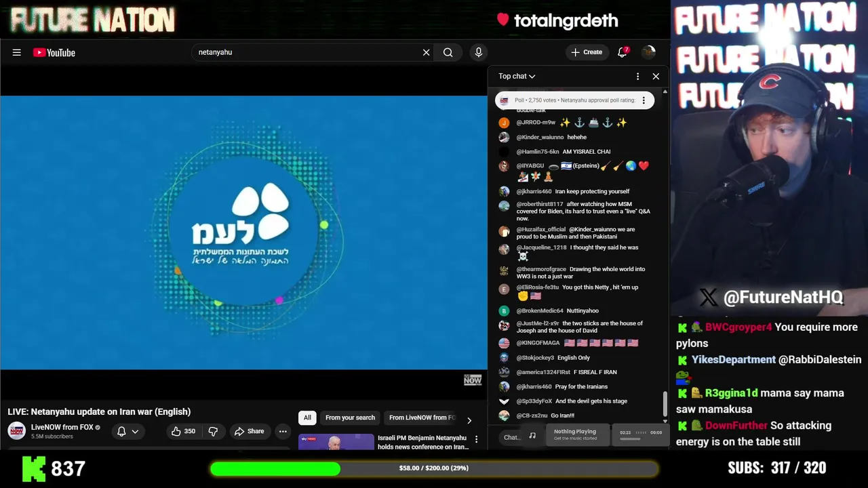
Task: Click the music note widget icon
Action: pos(532,436)
